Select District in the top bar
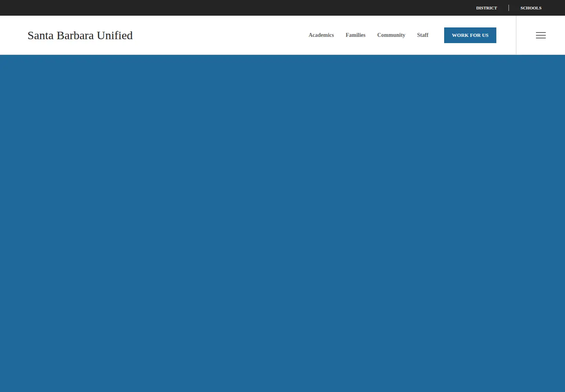The image size is (565, 392). (x=487, y=8)
